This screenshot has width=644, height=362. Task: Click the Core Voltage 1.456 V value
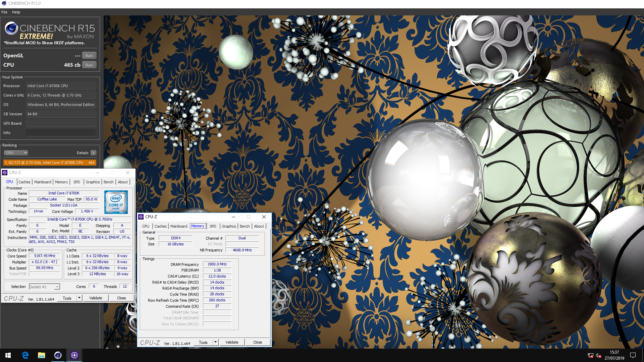tap(87, 212)
